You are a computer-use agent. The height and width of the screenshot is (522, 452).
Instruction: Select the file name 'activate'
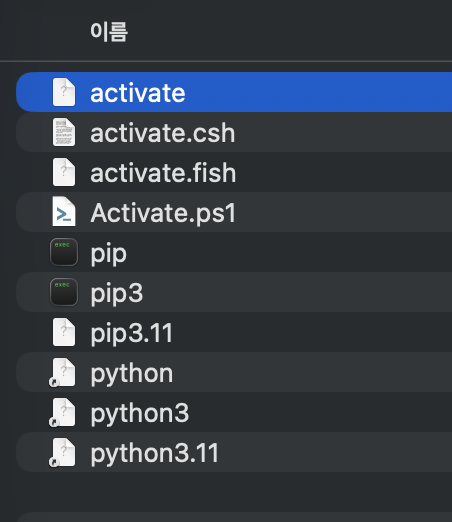138,93
